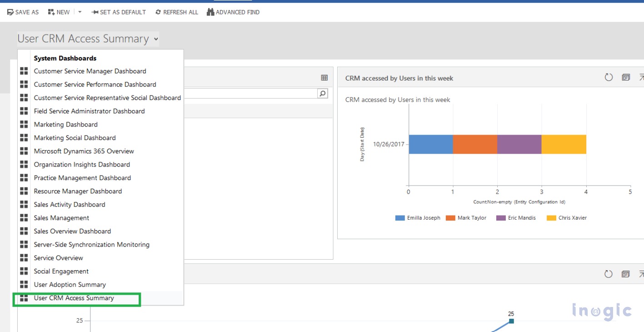Click the search records input field
The image size is (644, 332).
pos(250,94)
